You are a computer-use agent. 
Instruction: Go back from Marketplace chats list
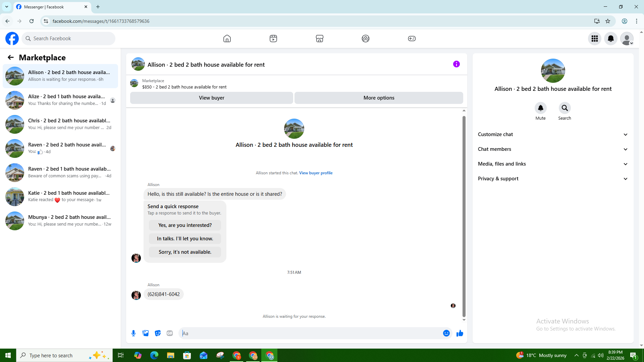pyautogui.click(x=11, y=58)
